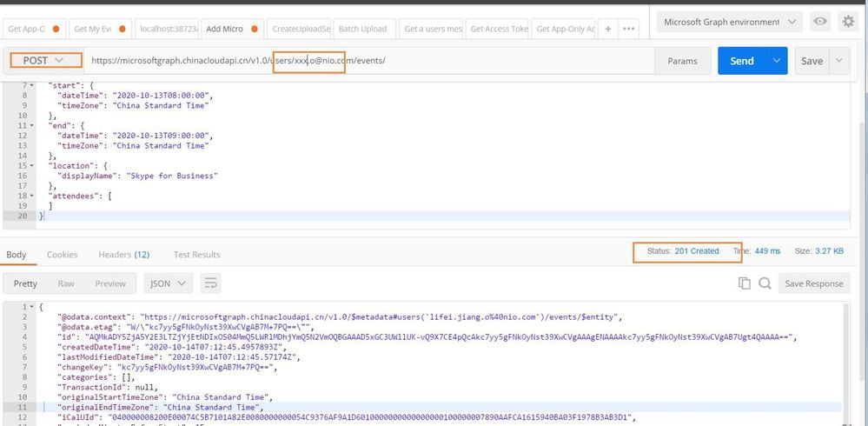Expand the Send button dropdown arrow

point(778,60)
